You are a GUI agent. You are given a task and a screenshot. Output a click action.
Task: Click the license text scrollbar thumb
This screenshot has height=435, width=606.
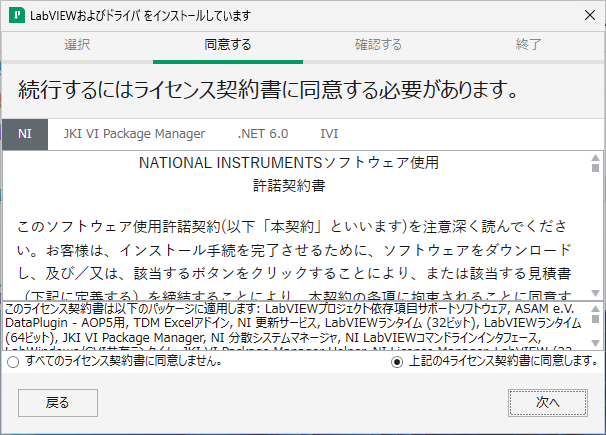point(596,168)
